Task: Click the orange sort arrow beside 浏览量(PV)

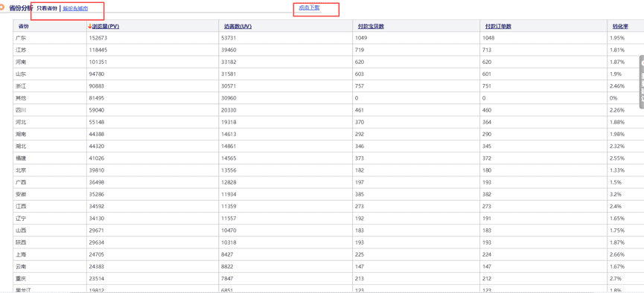Action: [90, 26]
